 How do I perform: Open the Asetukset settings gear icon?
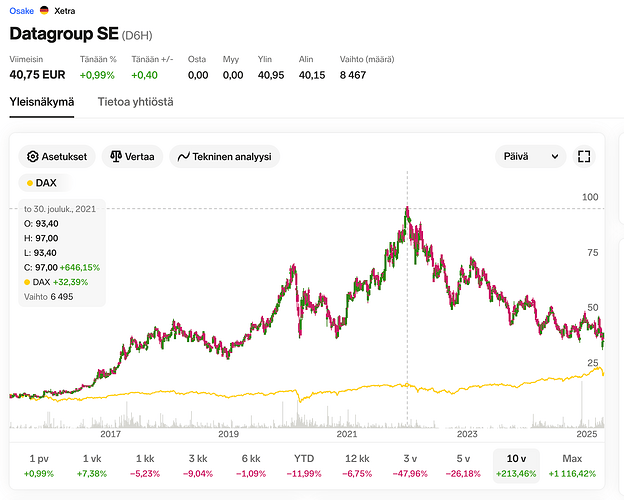(x=33, y=157)
